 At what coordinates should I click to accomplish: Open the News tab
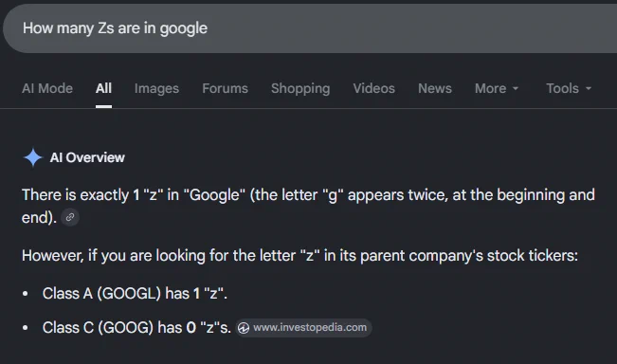pyautogui.click(x=435, y=88)
